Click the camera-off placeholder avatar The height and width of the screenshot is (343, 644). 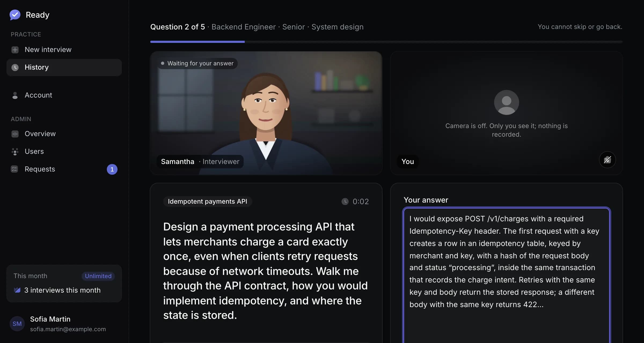[x=507, y=102]
